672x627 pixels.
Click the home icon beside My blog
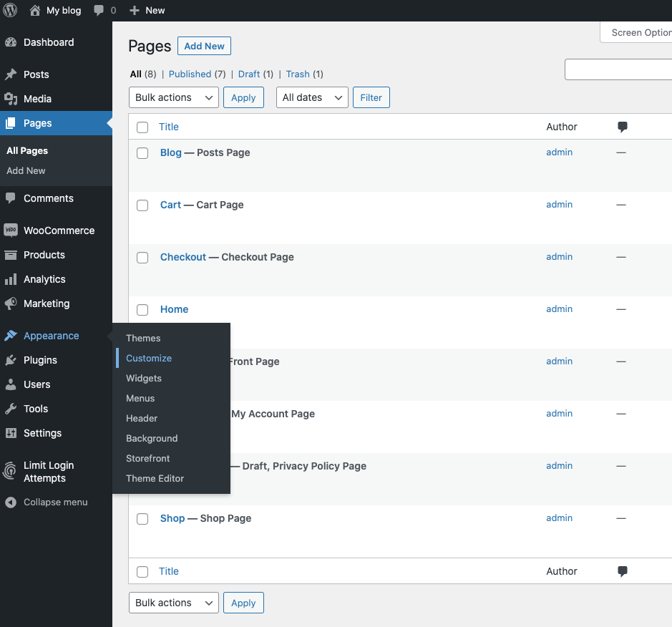click(35, 10)
